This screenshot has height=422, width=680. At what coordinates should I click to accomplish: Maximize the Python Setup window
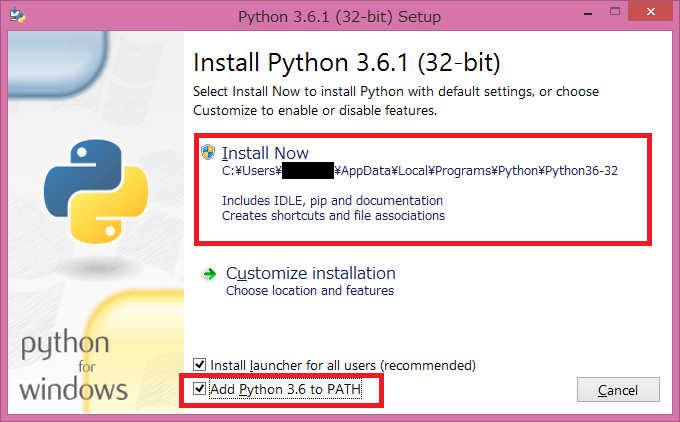point(615,12)
